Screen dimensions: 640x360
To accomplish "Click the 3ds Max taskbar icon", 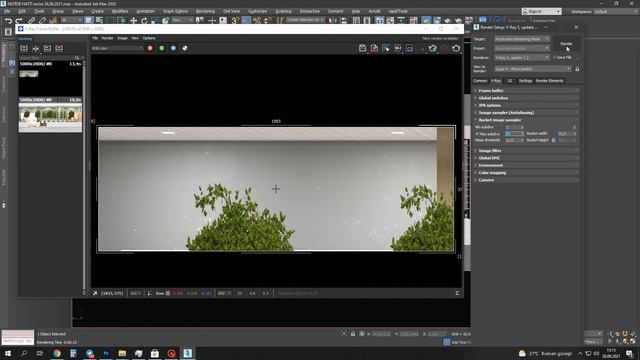I will pos(187,353).
